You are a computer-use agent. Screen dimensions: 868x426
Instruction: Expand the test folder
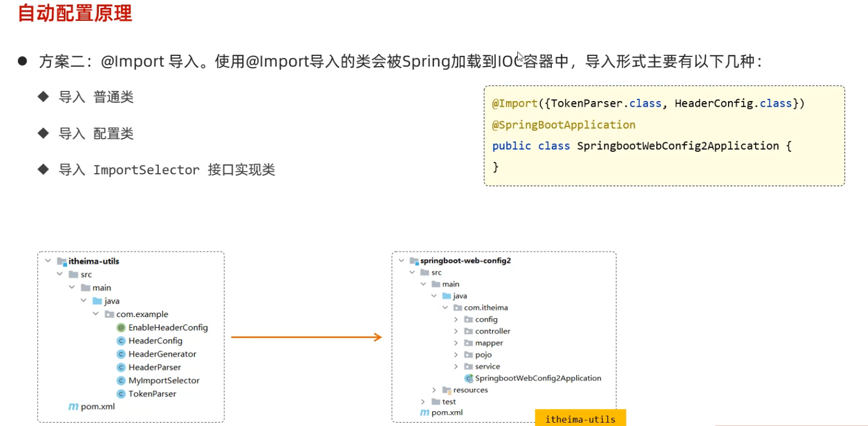[423, 402]
